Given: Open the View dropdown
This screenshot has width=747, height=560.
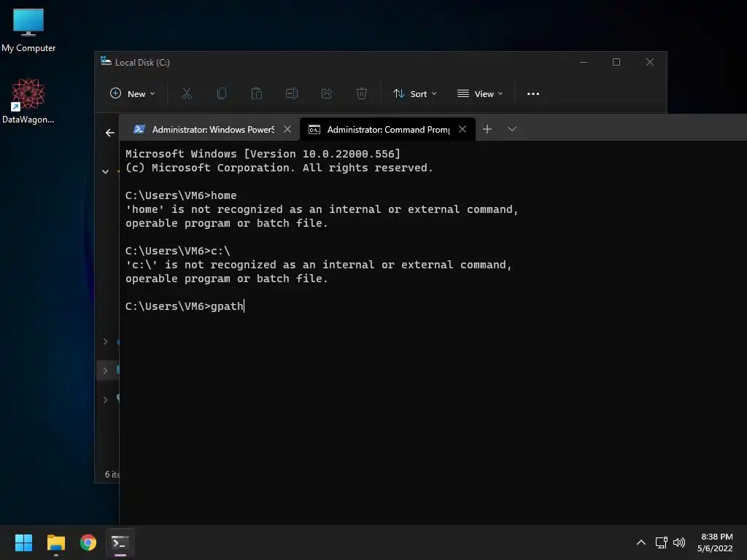Looking at the screenshot, I should click(480, 94).
